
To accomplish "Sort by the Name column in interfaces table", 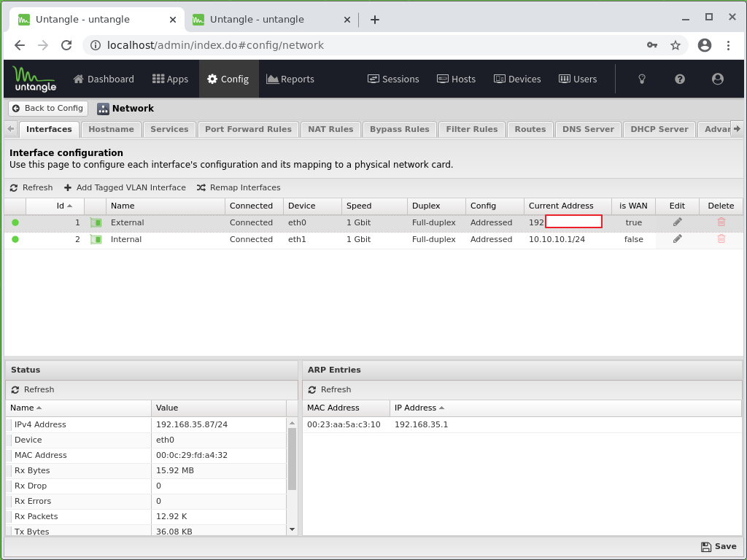I will 166,206.
